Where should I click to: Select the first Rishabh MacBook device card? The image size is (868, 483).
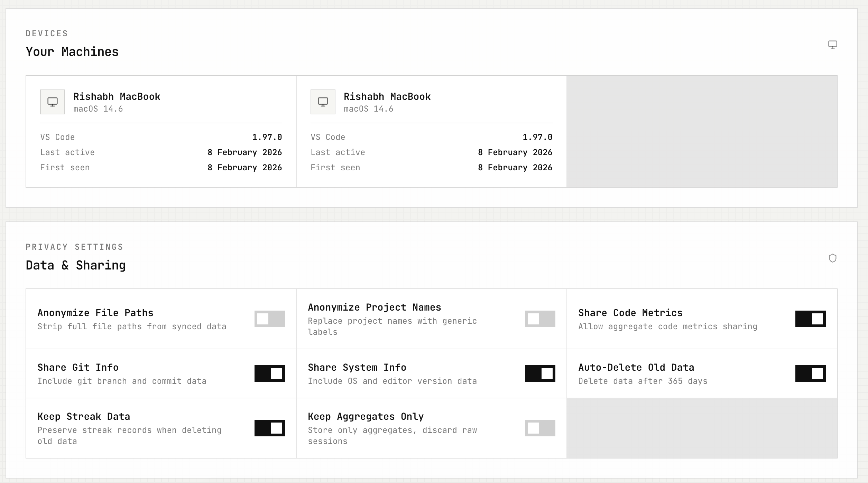pos(161,131)
